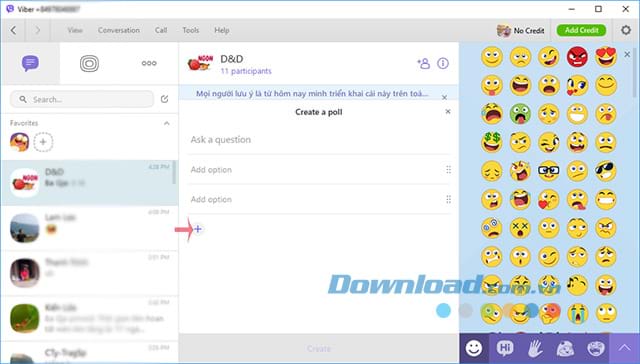The height and width of the screenshot is (364, 640).
Task: Open the 11 participants link
Action: (x=246, y=71)
